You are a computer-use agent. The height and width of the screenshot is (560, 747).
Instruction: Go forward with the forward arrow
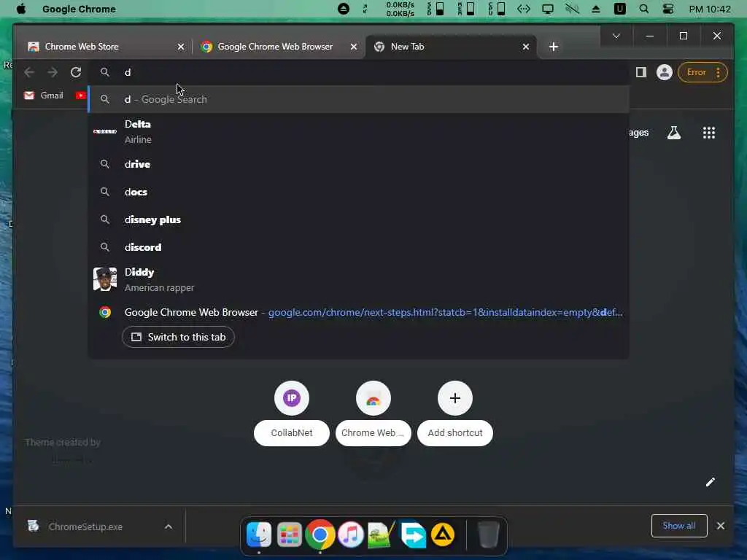coord(53,72)
